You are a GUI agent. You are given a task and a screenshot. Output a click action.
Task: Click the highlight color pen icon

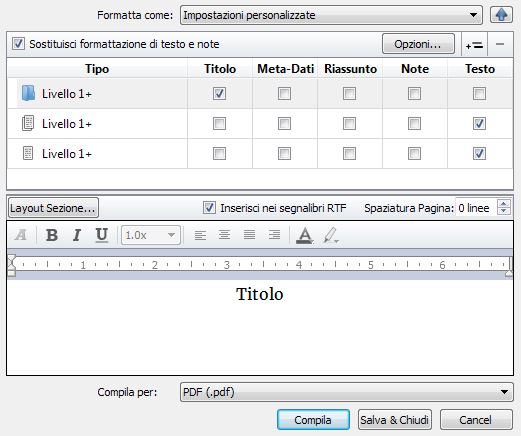(x=331, y=235)
